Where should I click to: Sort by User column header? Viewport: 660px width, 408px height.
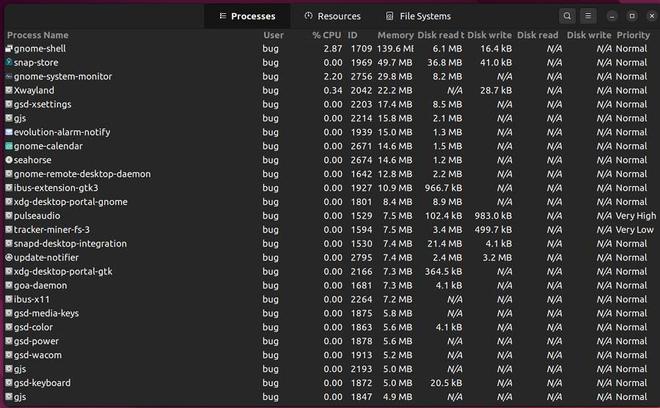point(274,35)
